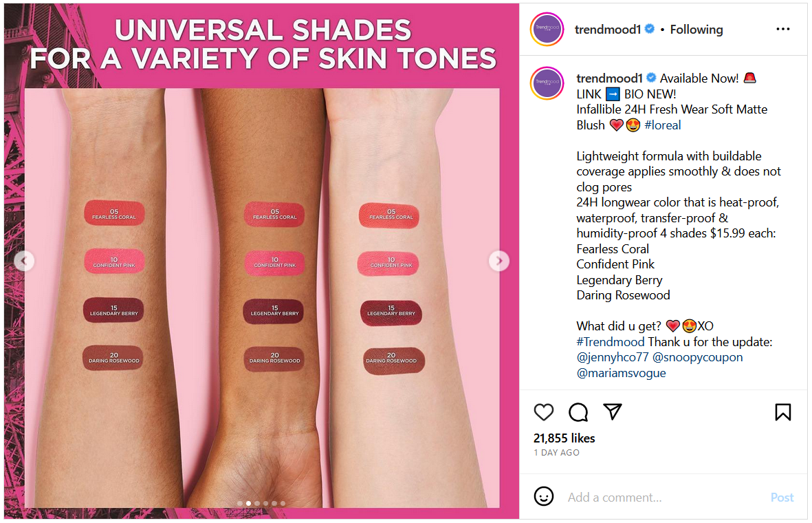
Task: Click trendmood1 username in header
Action: 607,30
